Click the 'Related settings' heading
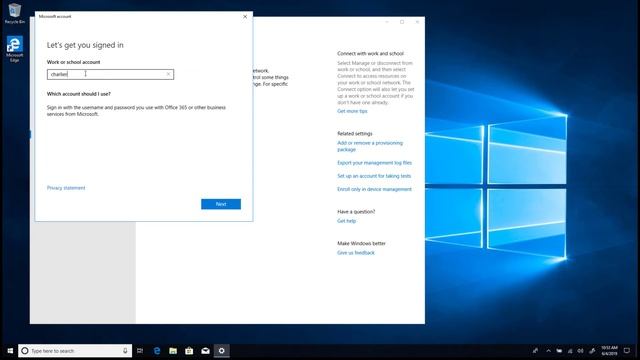The image size is (640, 360). [355, 133]
